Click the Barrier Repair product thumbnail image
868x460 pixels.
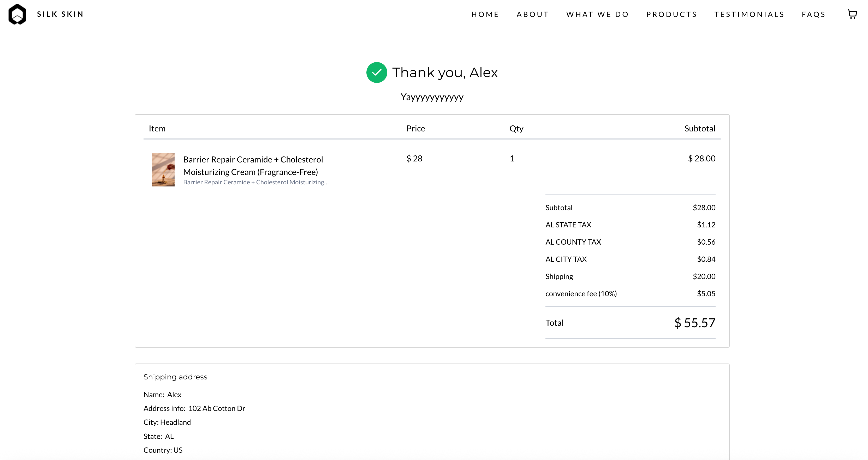click(163, 170)
